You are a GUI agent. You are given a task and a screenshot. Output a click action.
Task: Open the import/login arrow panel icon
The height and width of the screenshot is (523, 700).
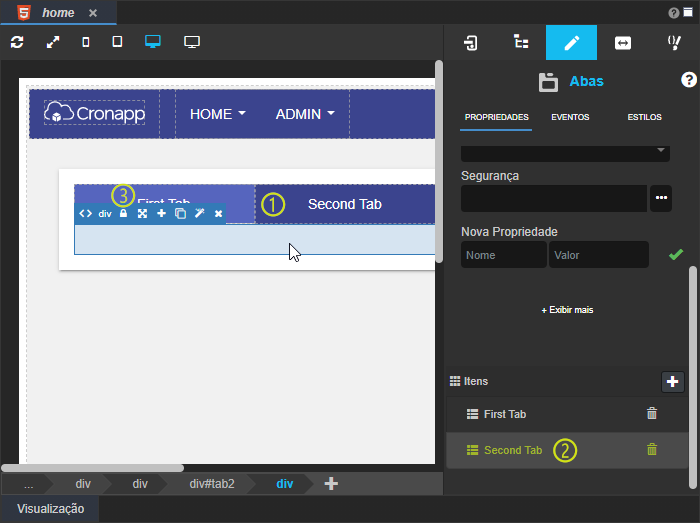pyautogui.click(x=471, y=43)
